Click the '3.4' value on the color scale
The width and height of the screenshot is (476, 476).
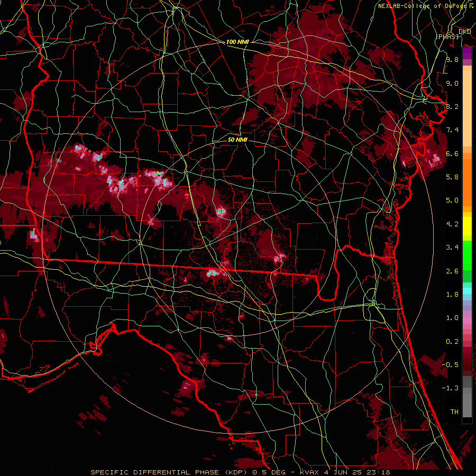tap(452, 248)
